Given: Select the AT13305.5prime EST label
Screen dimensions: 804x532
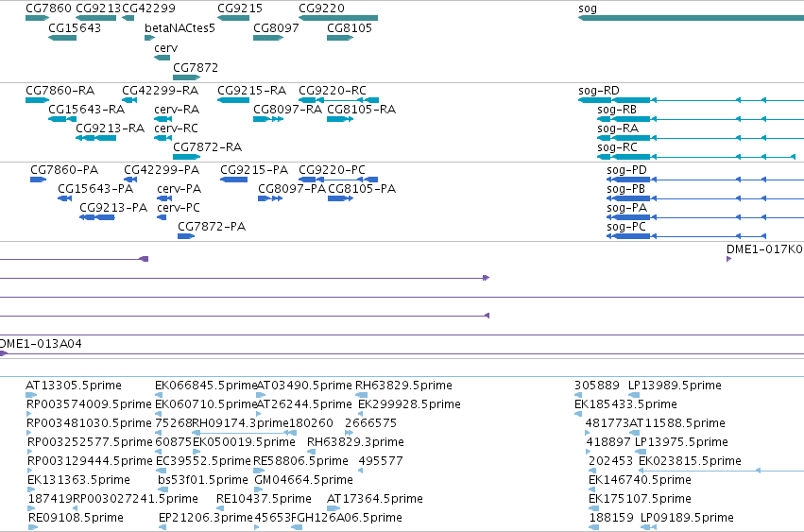Looking at the screenshot, I should coord(74,386).
